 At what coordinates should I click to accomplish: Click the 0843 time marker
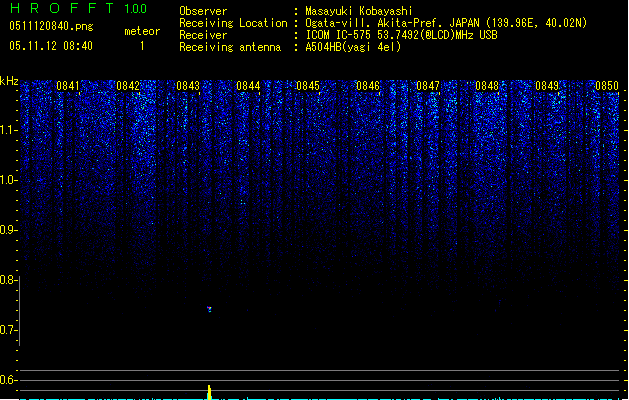[188, 86]
